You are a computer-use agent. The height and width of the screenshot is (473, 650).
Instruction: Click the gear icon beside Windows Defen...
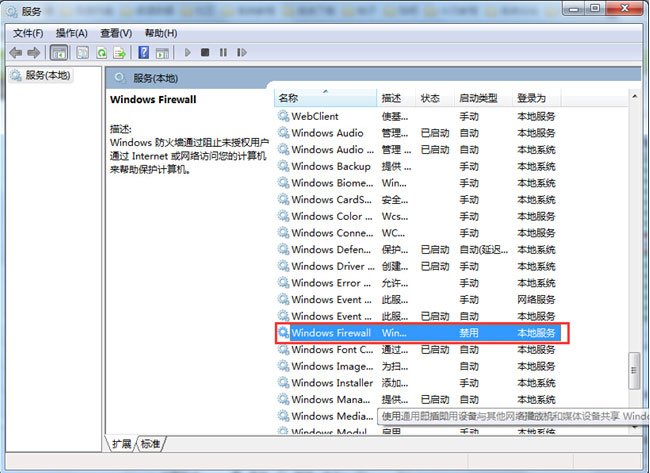pos(283,249)
